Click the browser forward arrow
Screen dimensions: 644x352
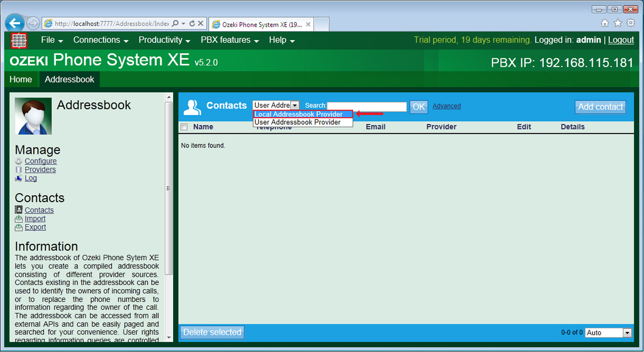33,23
